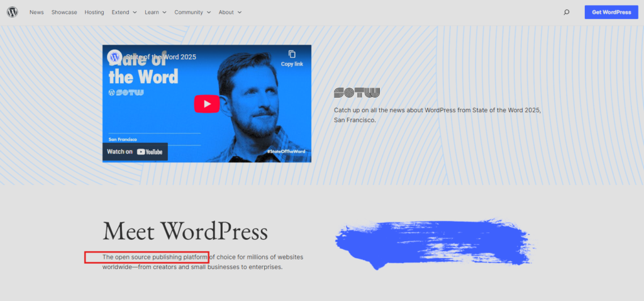
Task: Go to the Showcase page
Action: (64, 13)
